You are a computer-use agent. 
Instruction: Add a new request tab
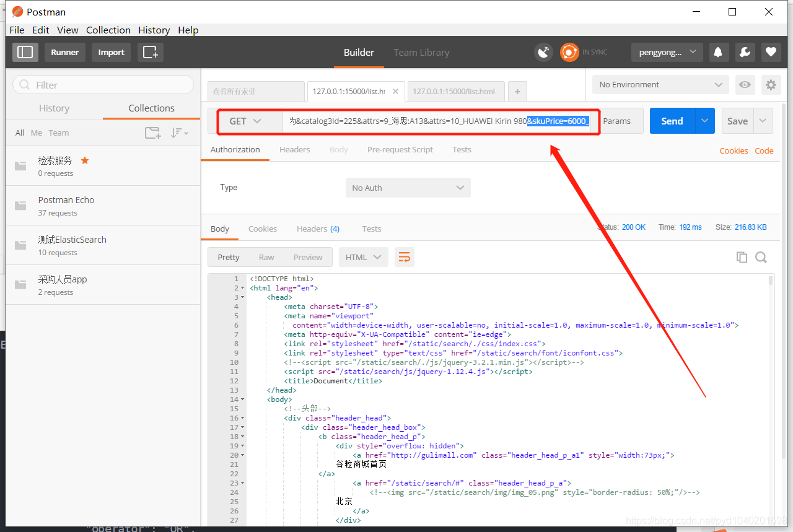(x=517, y=92)
